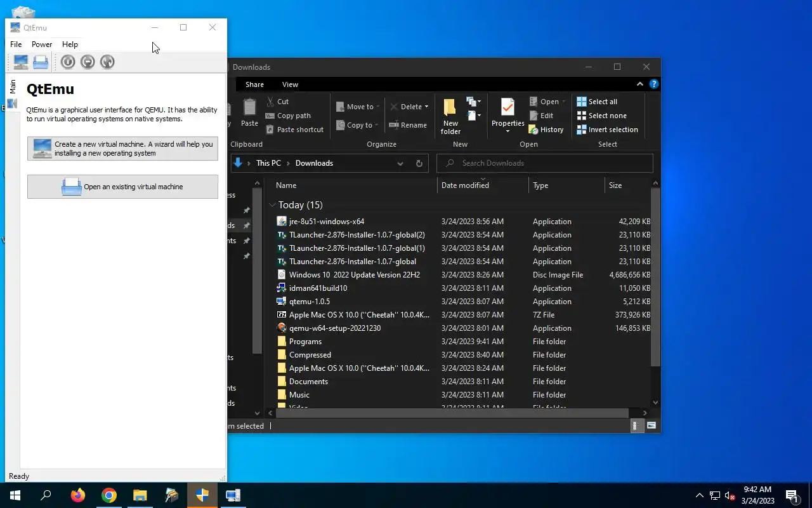
Task: Switch to the Details view button in the status bar
Action: tap(636, 425)
